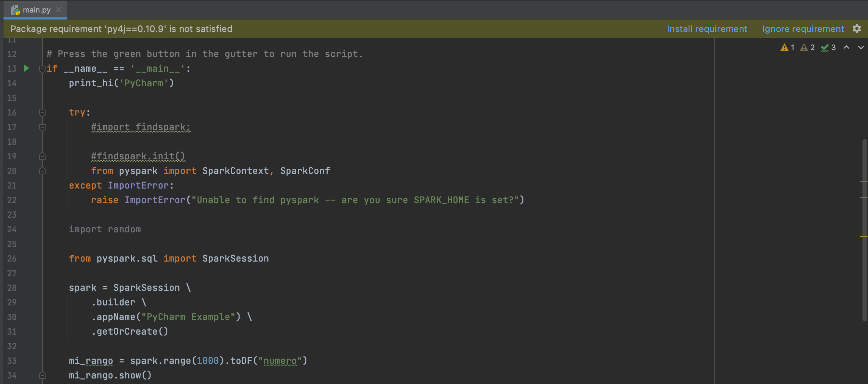Image resolution: width=868 pixels, height=384 pixels.
Task: Select the main.py editor tab
Action: coord(35,10)
